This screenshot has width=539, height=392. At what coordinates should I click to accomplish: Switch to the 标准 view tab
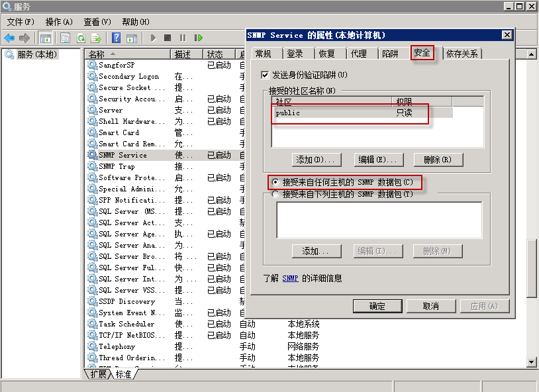pos(123,374)
